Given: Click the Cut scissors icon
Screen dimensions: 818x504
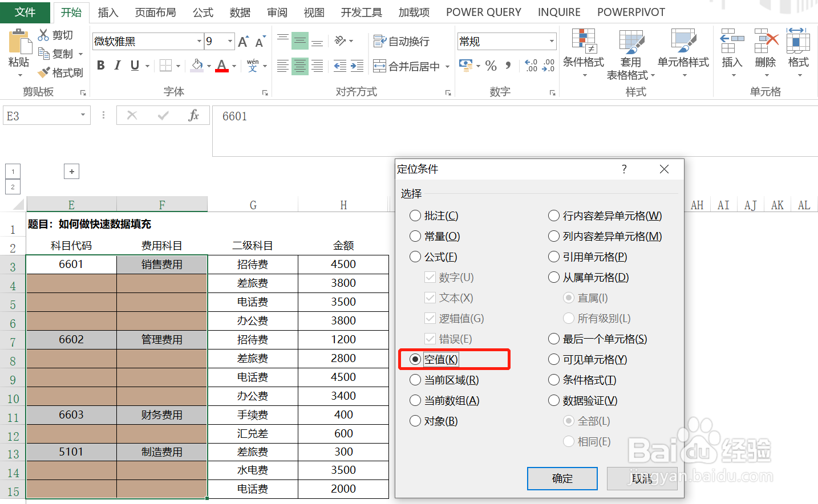Looking at the screenshot, I should tap(43, 35).
